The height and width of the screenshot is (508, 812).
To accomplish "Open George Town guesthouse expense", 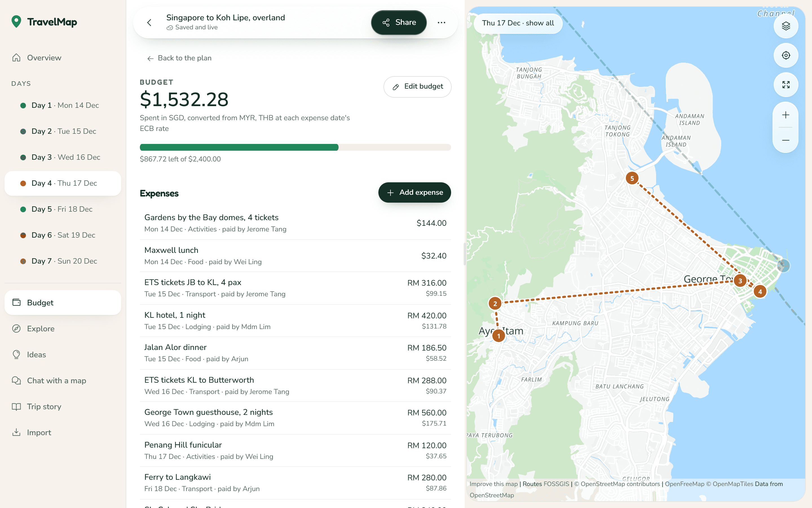I will (x=295, y=418).
